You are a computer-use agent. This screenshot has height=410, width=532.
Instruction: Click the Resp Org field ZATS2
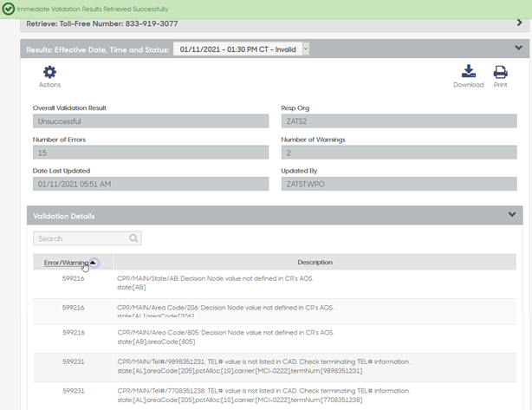399,121
